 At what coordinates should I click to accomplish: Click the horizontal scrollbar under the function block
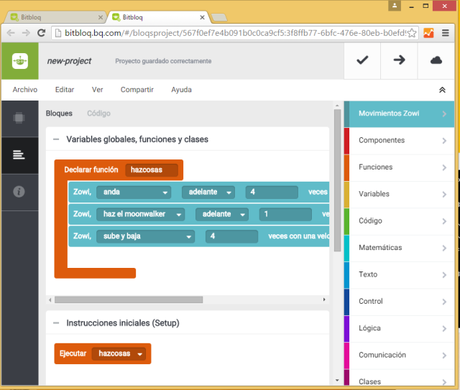tap(129, 300)
